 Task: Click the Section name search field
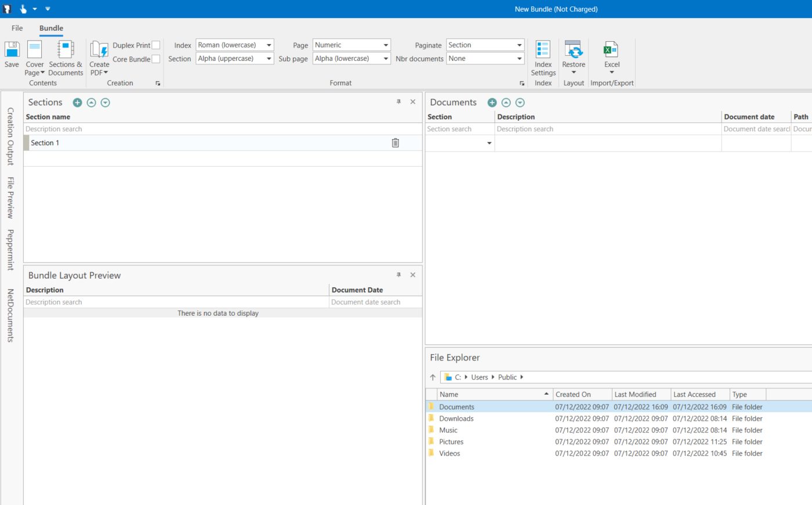coord(223,129)
